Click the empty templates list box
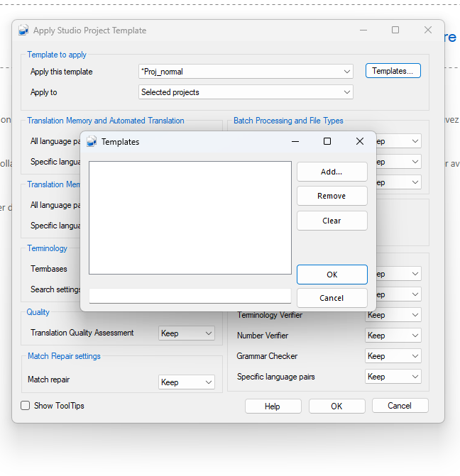 190,218
